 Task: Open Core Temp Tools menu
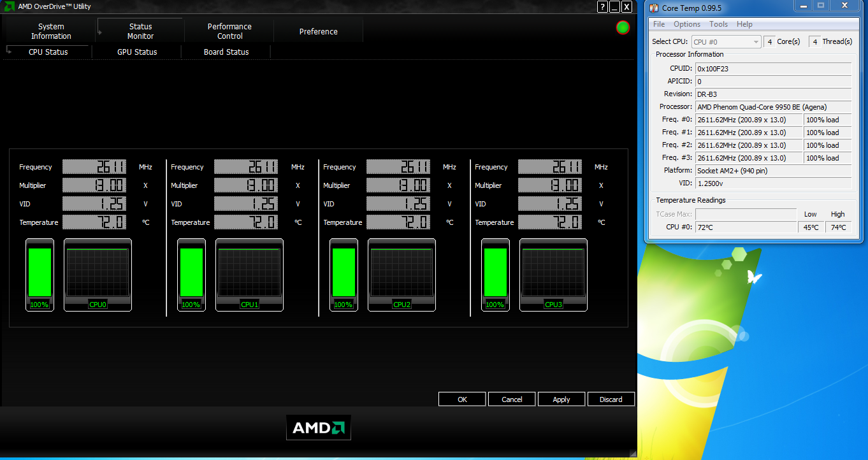point(718,24)
